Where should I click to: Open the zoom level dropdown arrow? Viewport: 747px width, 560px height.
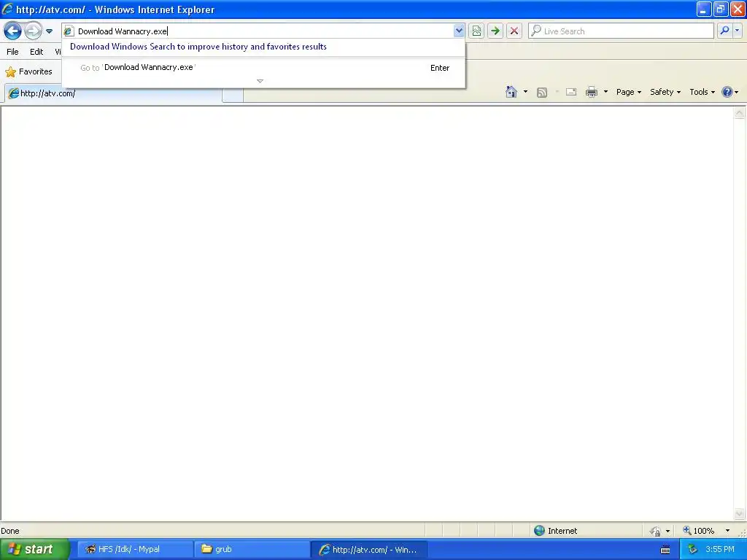[x=727, y=531]
